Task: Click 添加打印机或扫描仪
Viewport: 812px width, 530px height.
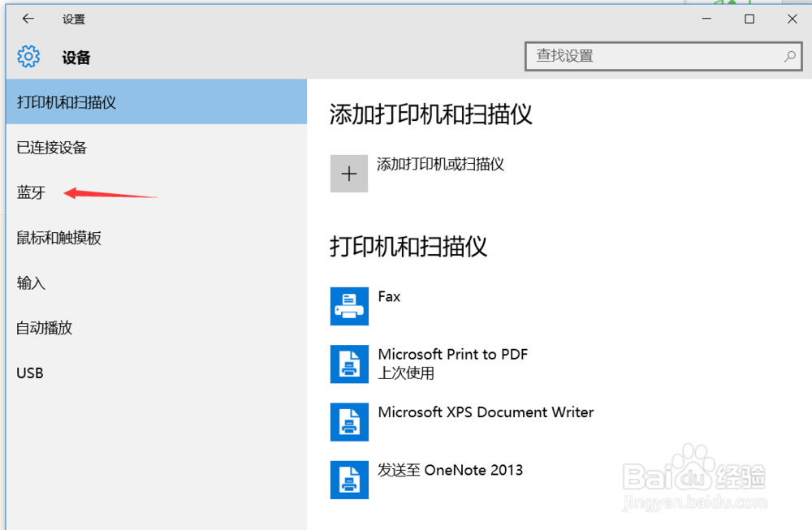Action: (439, 164)
